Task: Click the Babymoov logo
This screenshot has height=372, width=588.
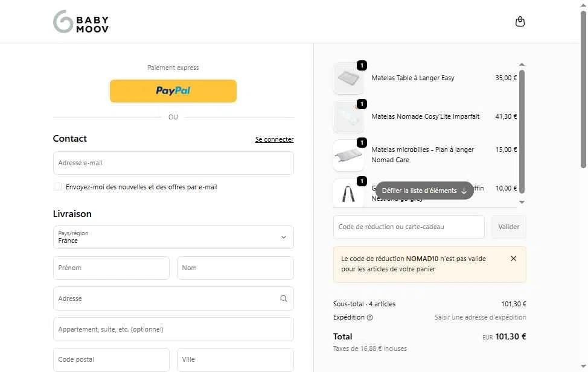Action: (x=81, y=22)
